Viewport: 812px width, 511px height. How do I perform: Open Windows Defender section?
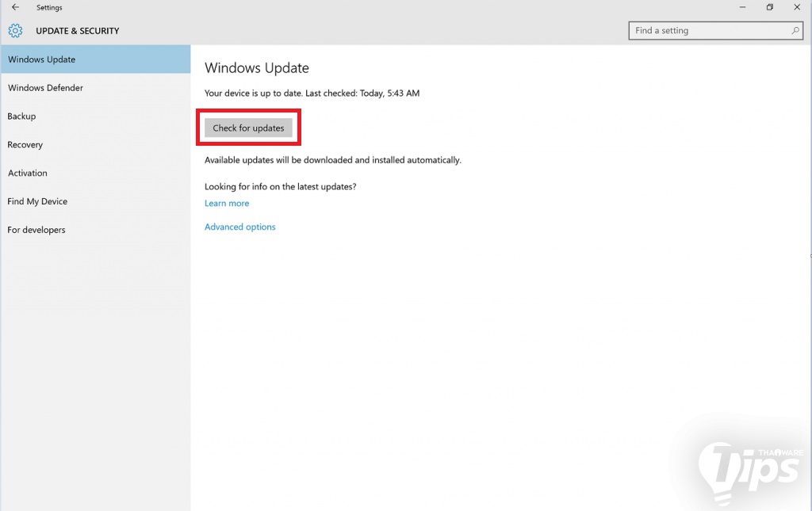[x=95, y=87]
